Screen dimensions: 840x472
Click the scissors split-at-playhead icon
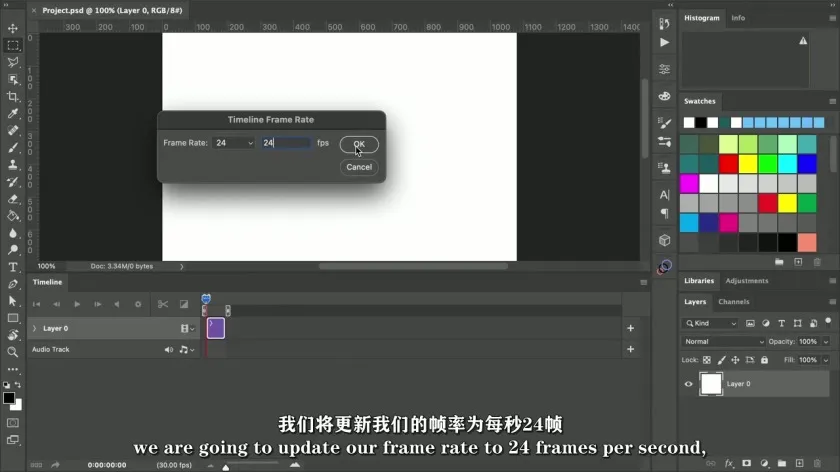(x=163, y=304)
